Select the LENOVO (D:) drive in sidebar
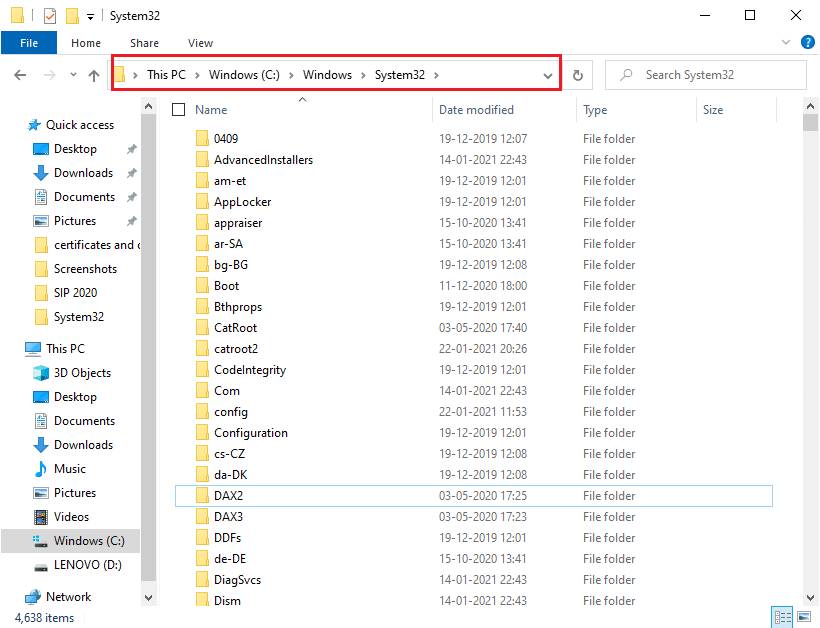This screenshot has width=820, height=628. click(x=88, y=565)
